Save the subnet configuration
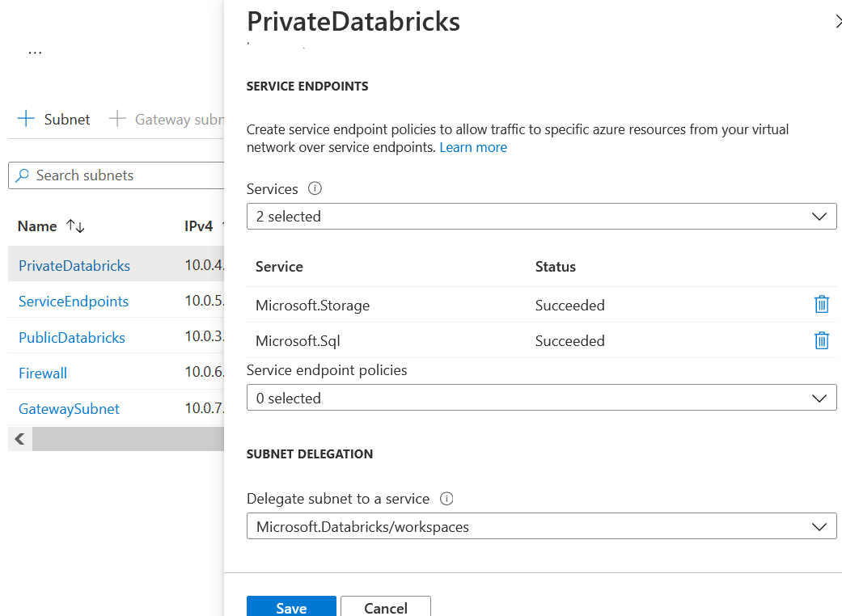Screen dimensions: 842x616 pyautogui.click(x=291, y=607)
